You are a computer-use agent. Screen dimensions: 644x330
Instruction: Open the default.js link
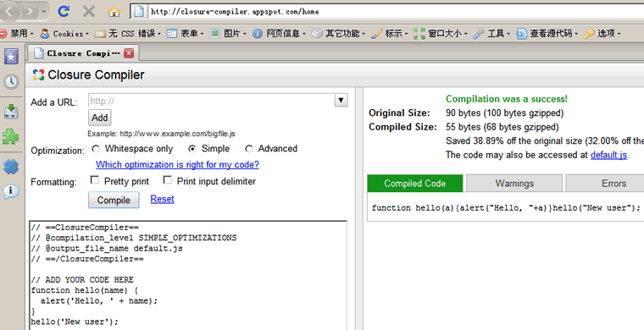tap(608, 155)
